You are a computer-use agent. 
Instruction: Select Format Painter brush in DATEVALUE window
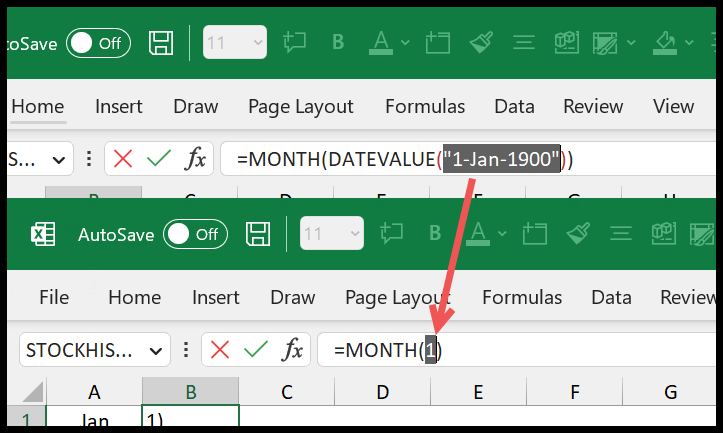pos(481,42)
